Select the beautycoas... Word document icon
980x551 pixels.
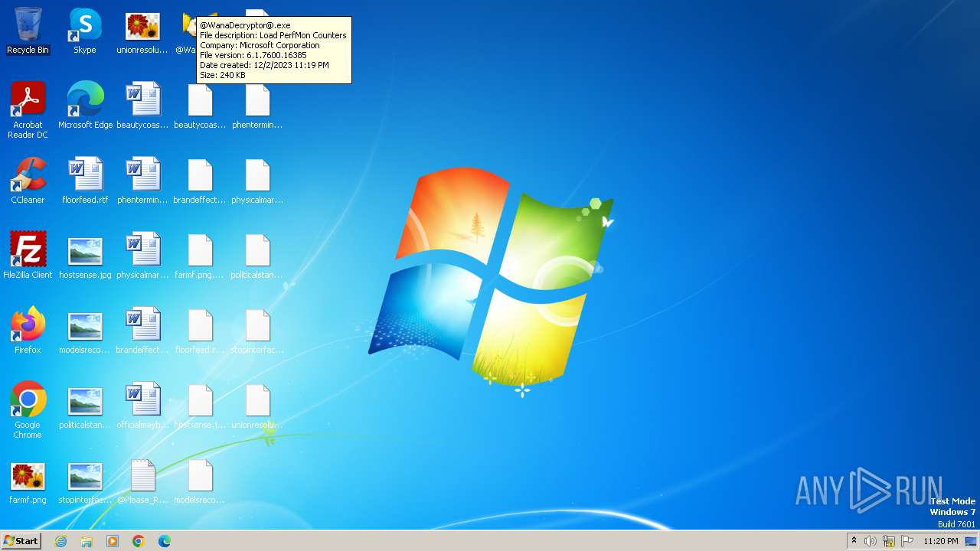(142, 105)
